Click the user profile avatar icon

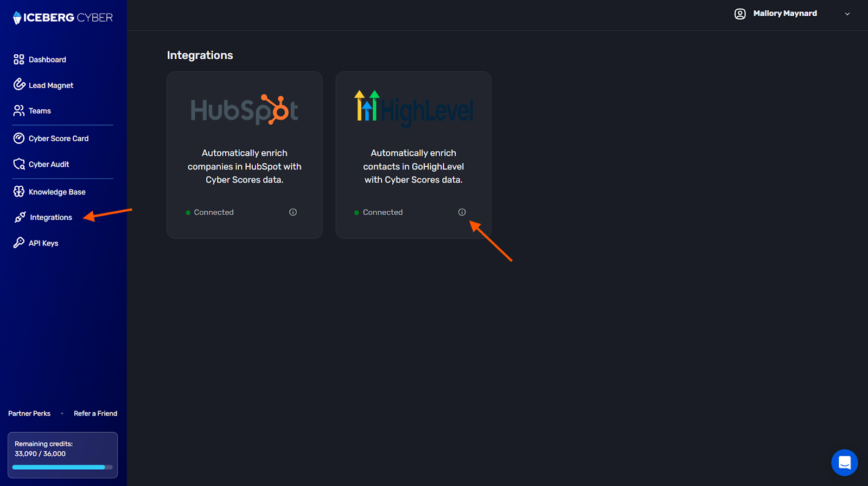[x=740, y=14]
